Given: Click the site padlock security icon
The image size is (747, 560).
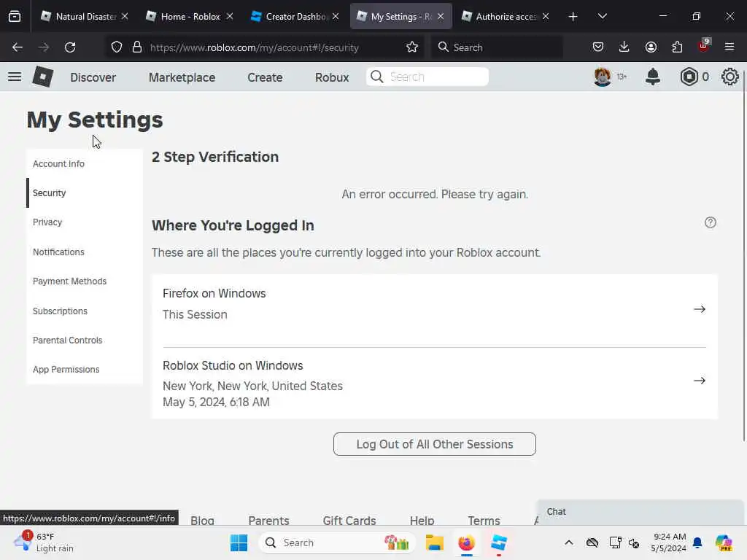Looking at the screenshot, I should click(x=137, y=47).
